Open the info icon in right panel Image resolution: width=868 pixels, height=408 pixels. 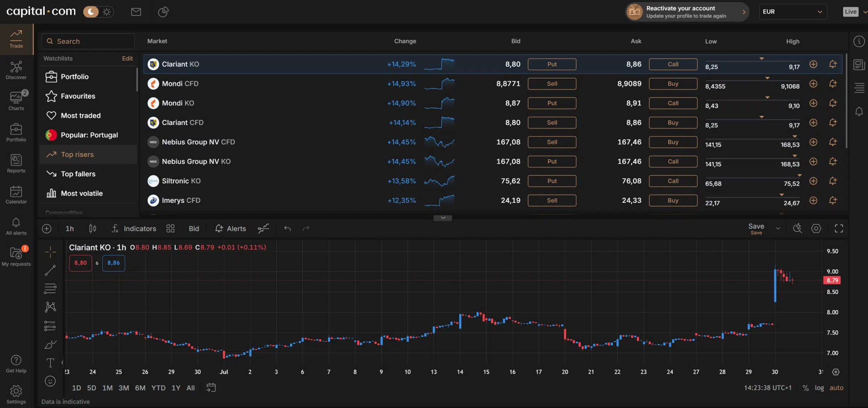pos(859,41)
